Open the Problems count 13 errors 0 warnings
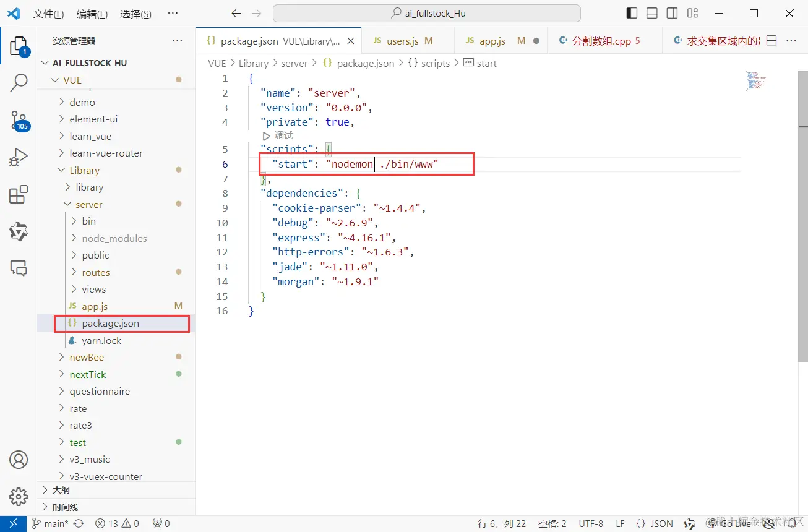The height and width of the screenshot is (532, 808). click(x=117, y=523)
